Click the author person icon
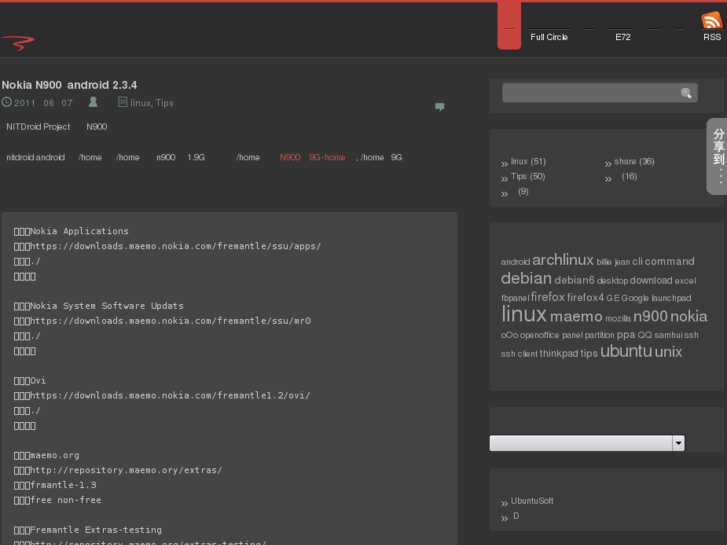Image resolution: width=727 pixels, height=545 pixels. (93, 102)
